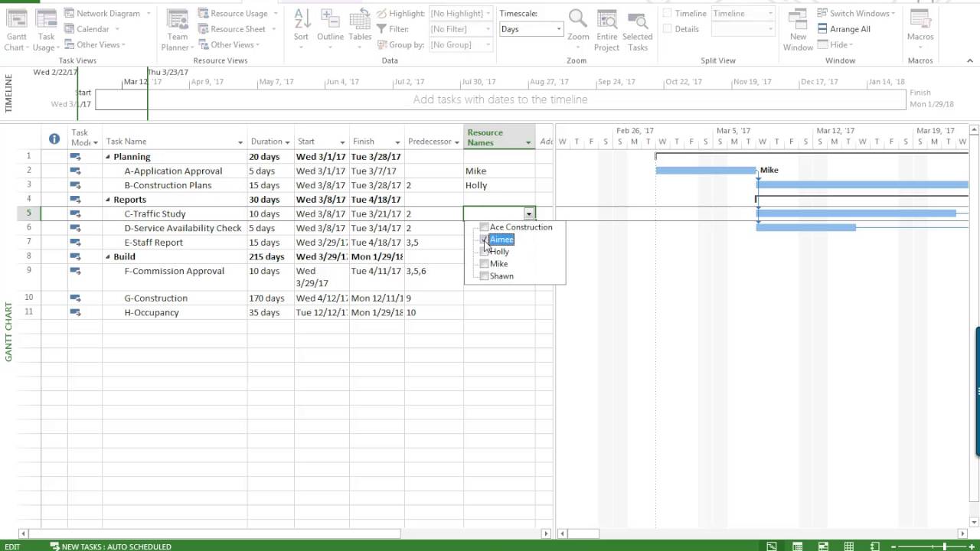
Task: Enable the Details checkbox in Split View
Action: pyautogui.click(x=668, y=29)
